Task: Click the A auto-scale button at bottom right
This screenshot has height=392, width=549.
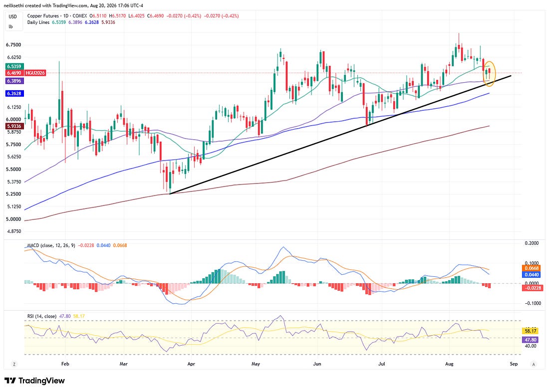Action: [x=534, y=364]
